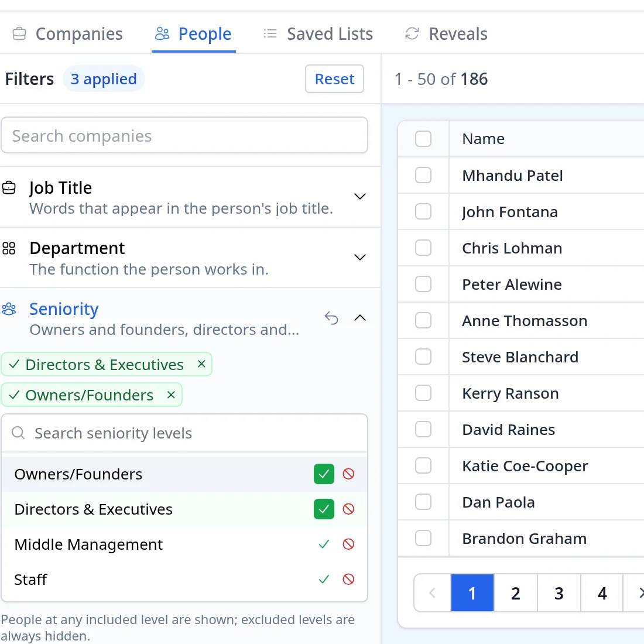Focus the Search seniority levels field

click(184, 433)
